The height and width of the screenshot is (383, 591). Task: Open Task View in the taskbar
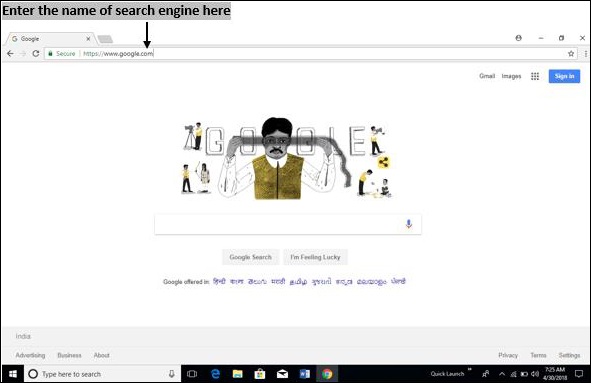pos(192,374)
